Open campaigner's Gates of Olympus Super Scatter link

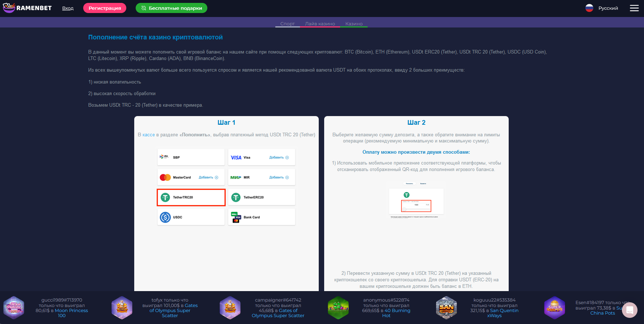click(278, 313)
